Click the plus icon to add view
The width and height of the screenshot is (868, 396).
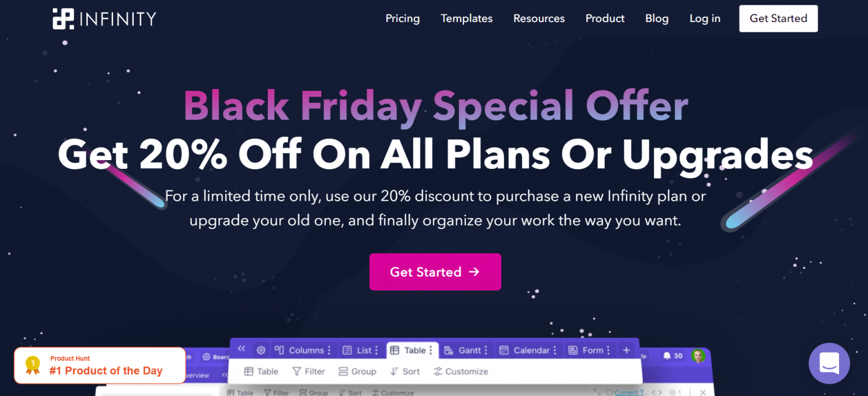coord(626,350)
